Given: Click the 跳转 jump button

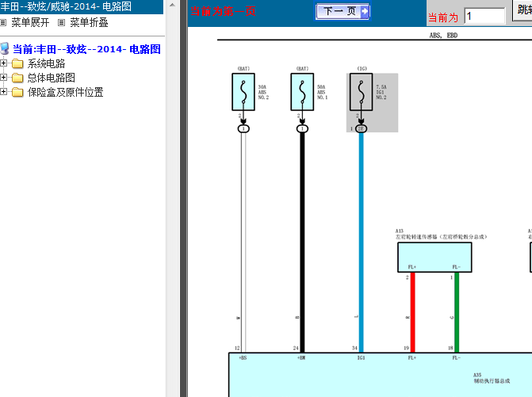Looking at the screenshot, I should click(522, 10).
